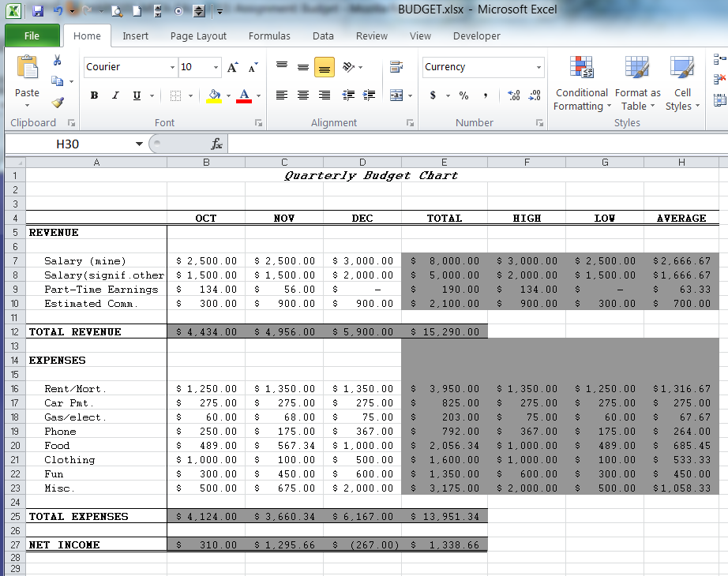Switch to Review tab
The height and width of the screenshot is (576, 728).
pyautogui.click(x=371, y=36)
